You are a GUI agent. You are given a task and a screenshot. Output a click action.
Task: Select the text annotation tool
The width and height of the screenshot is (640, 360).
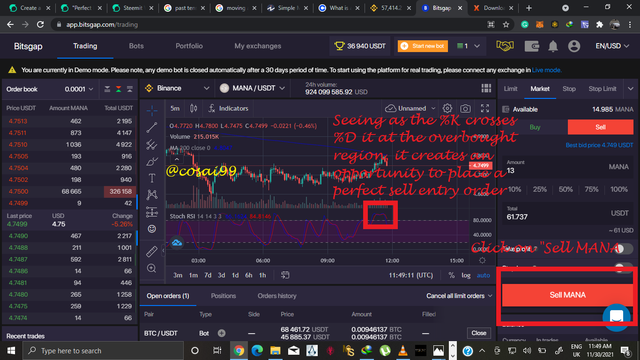point(152,178)
